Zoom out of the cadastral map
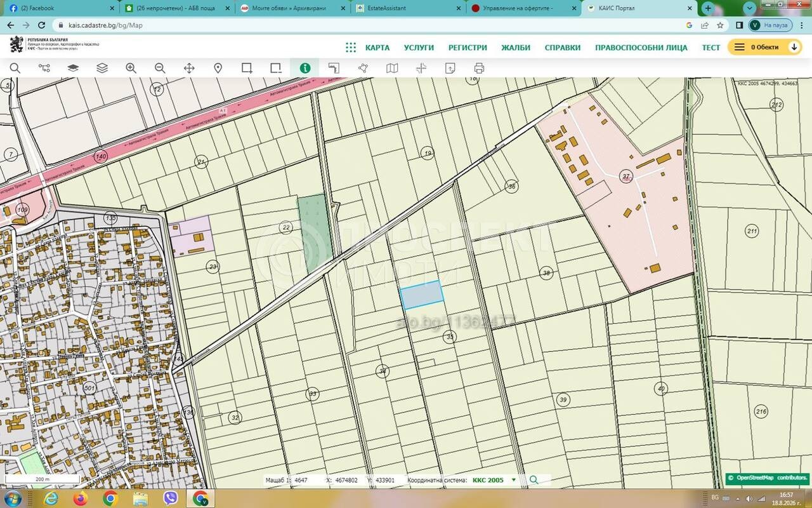This screenshot has width=812, height=508. [160, 68]
